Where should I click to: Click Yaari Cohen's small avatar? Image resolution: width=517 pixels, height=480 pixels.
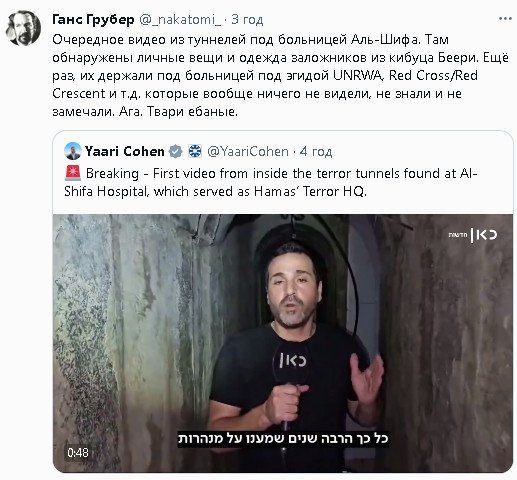pos(73,151)
